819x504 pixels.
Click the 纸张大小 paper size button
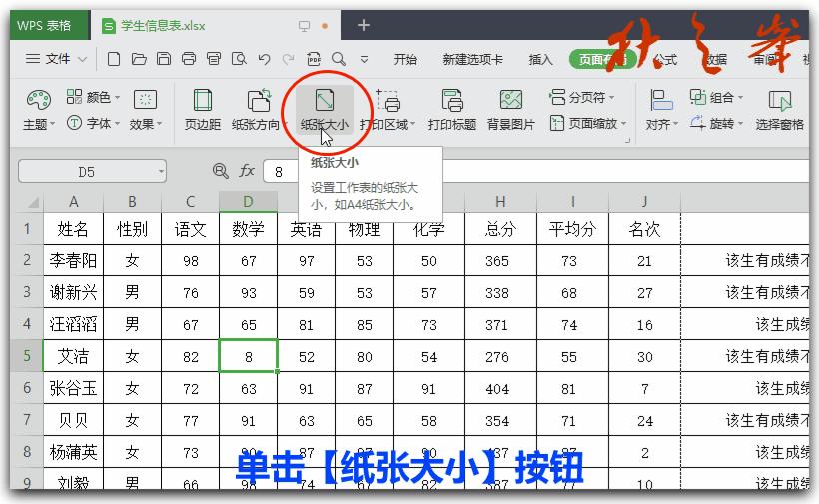click(x=325, y=110)
